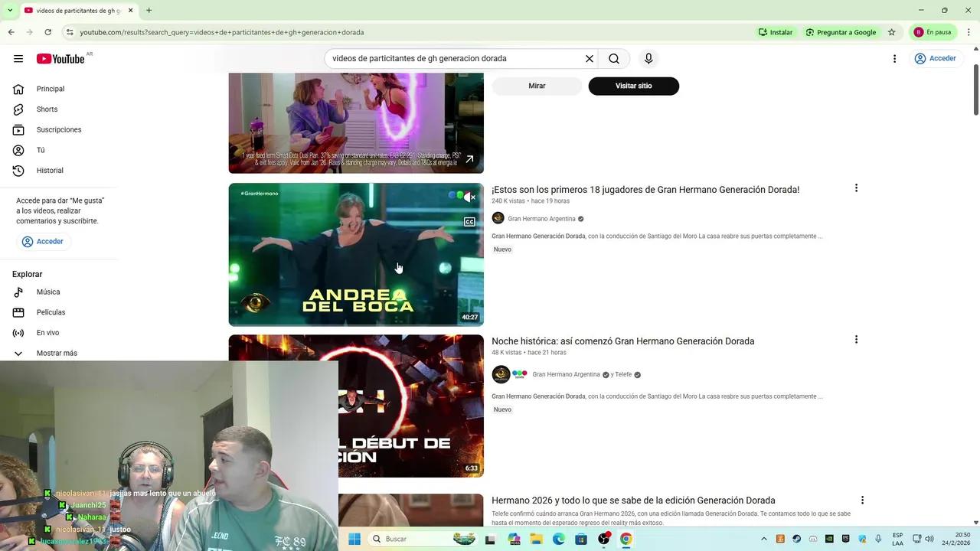
Task: Open the Chrome three-dot menu
Action: pyautogui.click(x=969, y=32)
